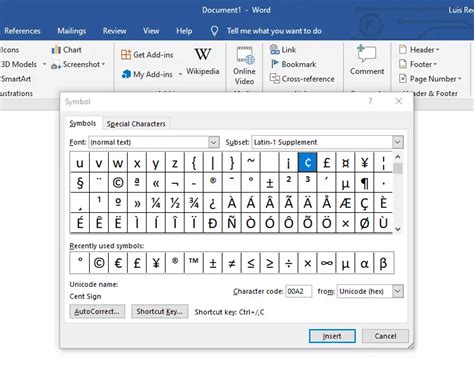Open the AutoCorrect options button

(97, 311)
